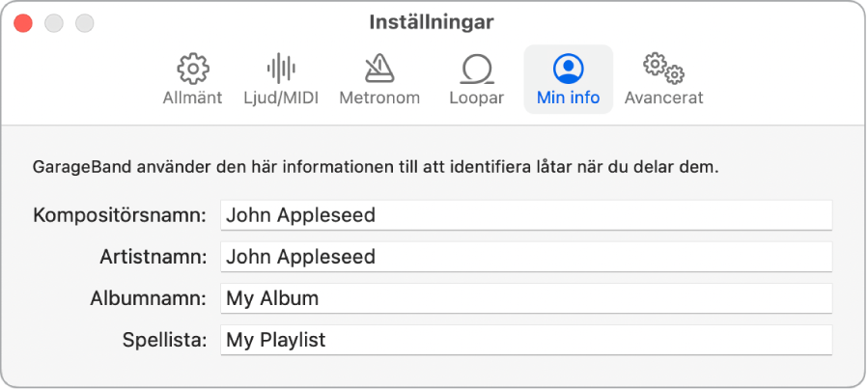Click the Min info tab label
Image resolution: width=868 pixels, height=390 pixels.
pyautogui.click(x=569, y=97)
